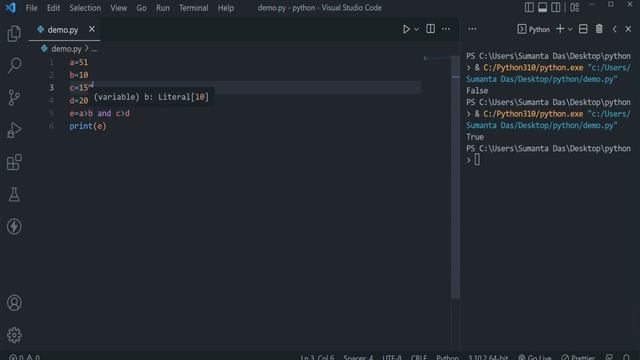The height and width of the screenshot is (360, 640).
Task: Open the Search view in activity bar
Action: pyautogui.click(x=14, y=65)
